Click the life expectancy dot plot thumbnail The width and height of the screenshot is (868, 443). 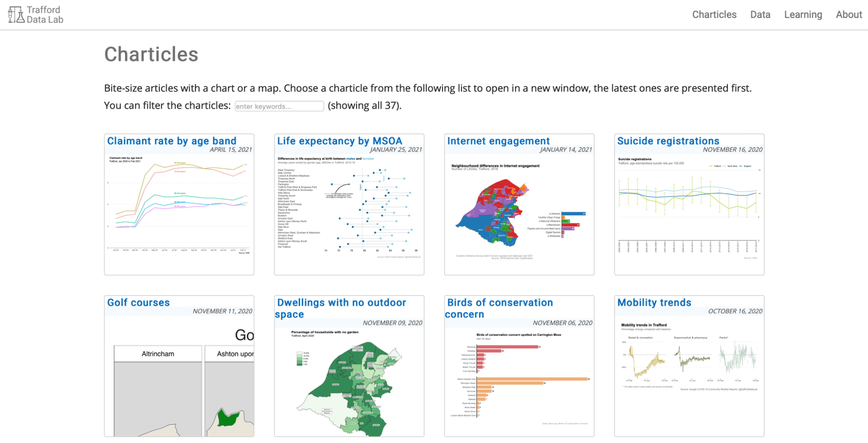pos(349,207)
